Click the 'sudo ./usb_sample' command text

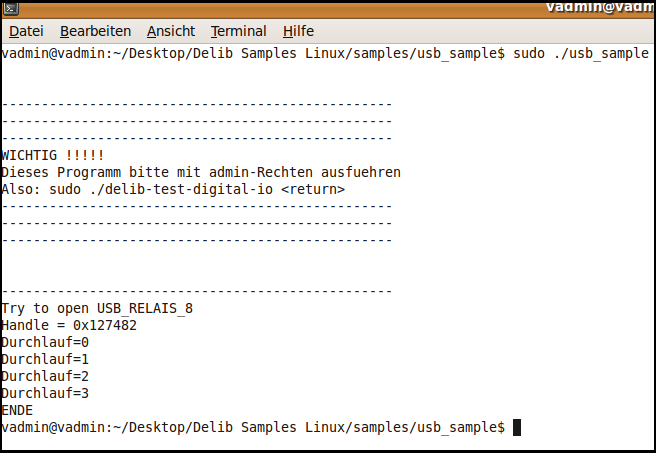tap(581, 52)
